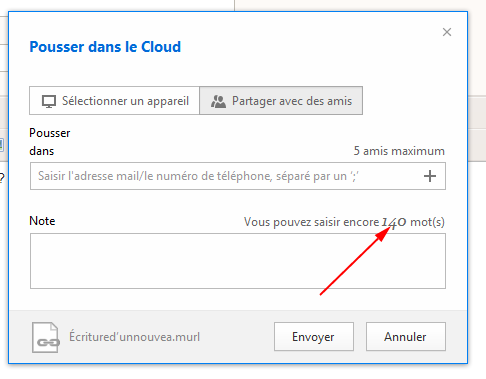This screenshot has height=379, width=486.
Task: Click the 140 remaining characters counter
Action: 394,222
